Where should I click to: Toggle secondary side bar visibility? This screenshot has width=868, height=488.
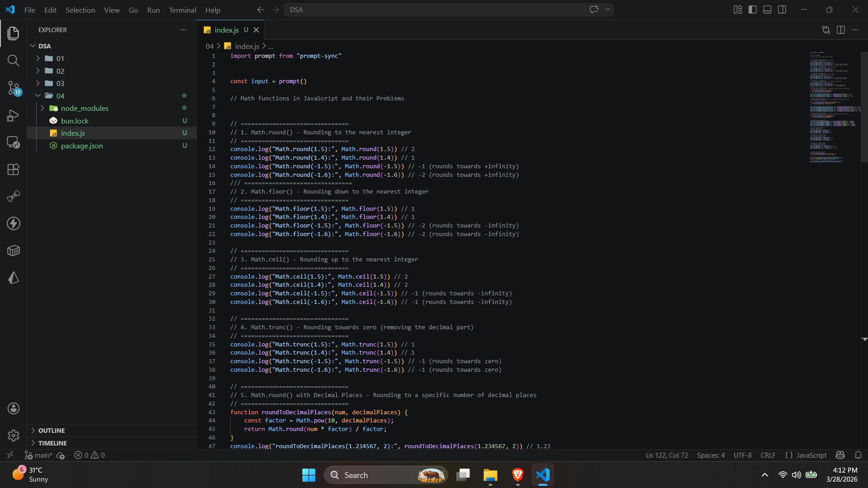click(x=782, y=9)
